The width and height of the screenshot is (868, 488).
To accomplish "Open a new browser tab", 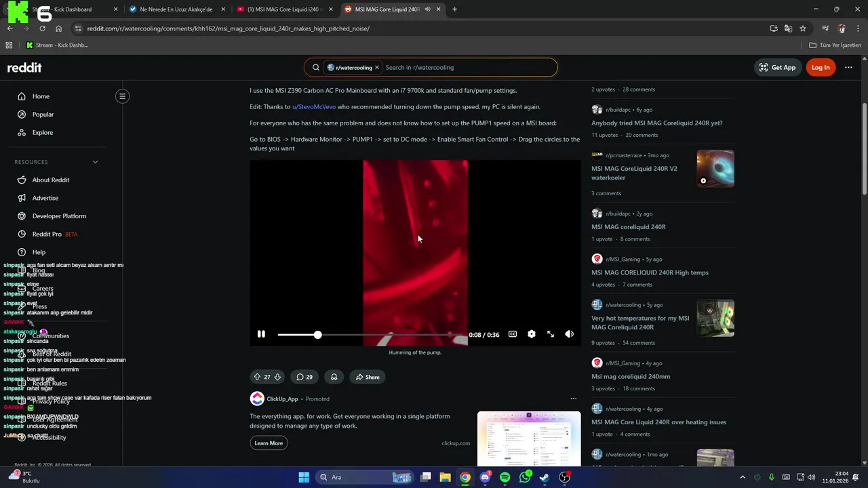I will click(x=454, y=9).
